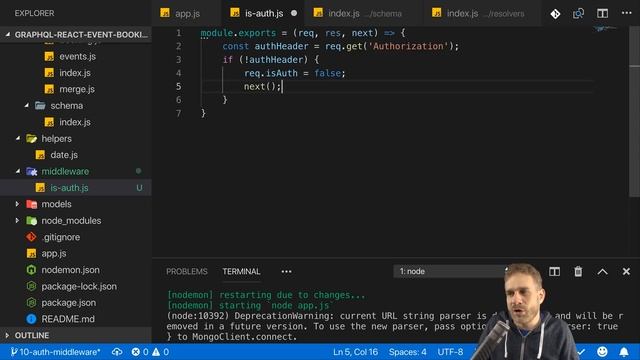Click 'Ln 5, Col 16' in status bar
Screen dimensions: 640x360
[355, 352]
